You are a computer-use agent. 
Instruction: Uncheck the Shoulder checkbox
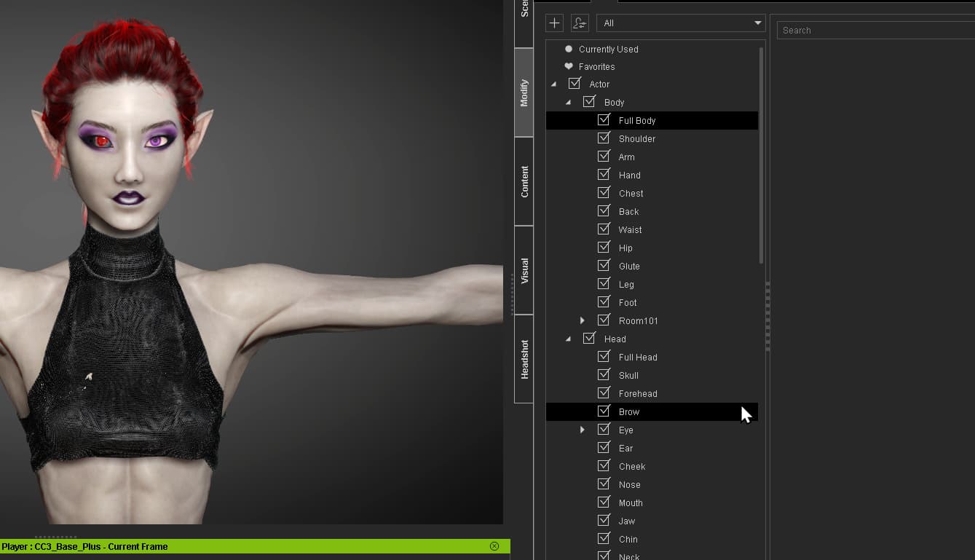click(x=604, y=138)
